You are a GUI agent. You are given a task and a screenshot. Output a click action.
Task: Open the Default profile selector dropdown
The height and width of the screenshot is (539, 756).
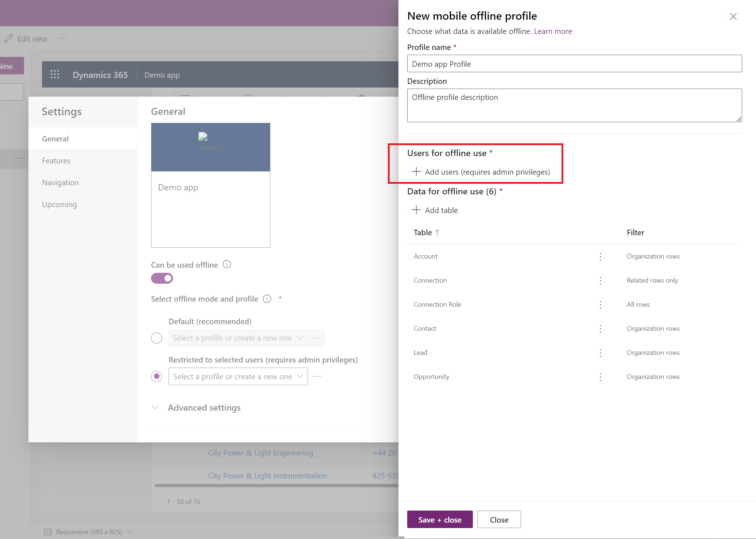tap(238, 338)
